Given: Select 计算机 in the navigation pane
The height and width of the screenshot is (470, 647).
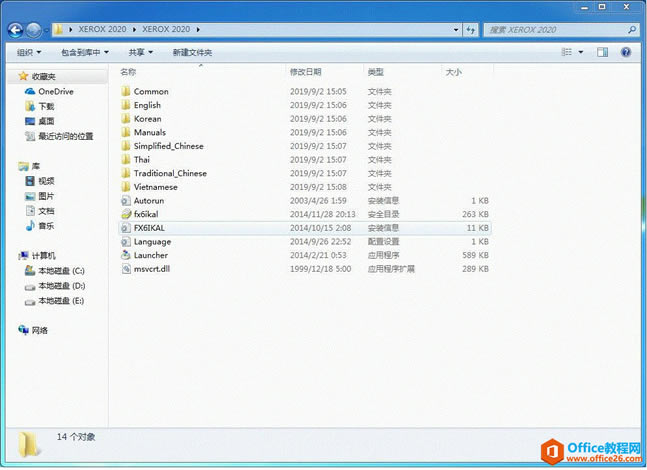Looking at the screenshot, I should [44, 255].
